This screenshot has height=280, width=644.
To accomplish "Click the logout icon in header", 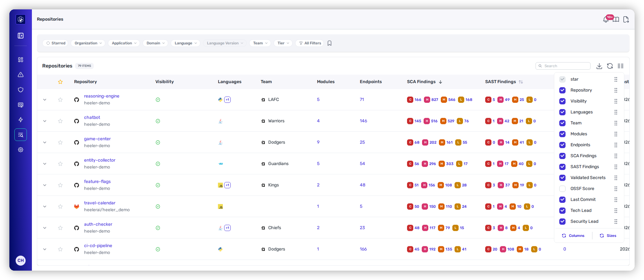I will coord(626,19).
